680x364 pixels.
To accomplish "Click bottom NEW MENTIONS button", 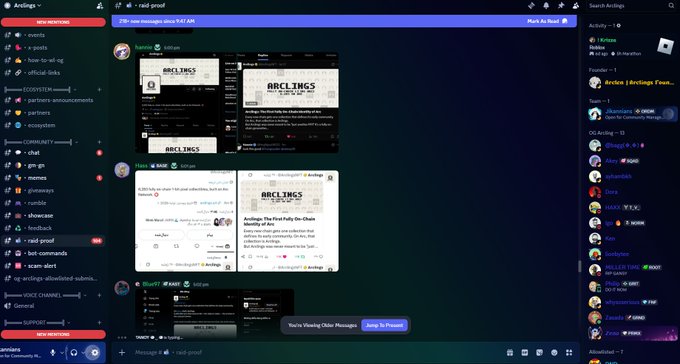I will point(53,334).
